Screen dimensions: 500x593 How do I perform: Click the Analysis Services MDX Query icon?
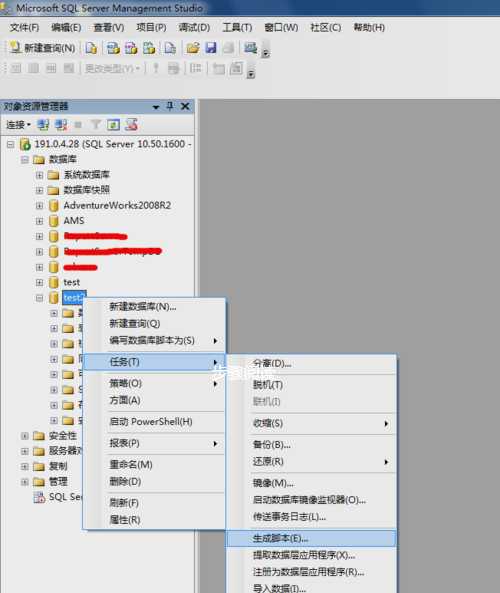[x=113, y=48]
